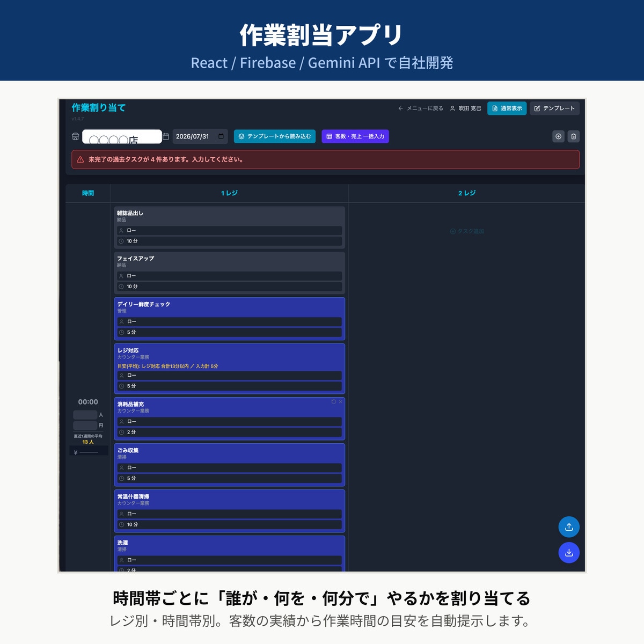This screenshot has width=644, height=644.
Task: Click 客数・売上 一括入力 button
Action: click(355, 136)
